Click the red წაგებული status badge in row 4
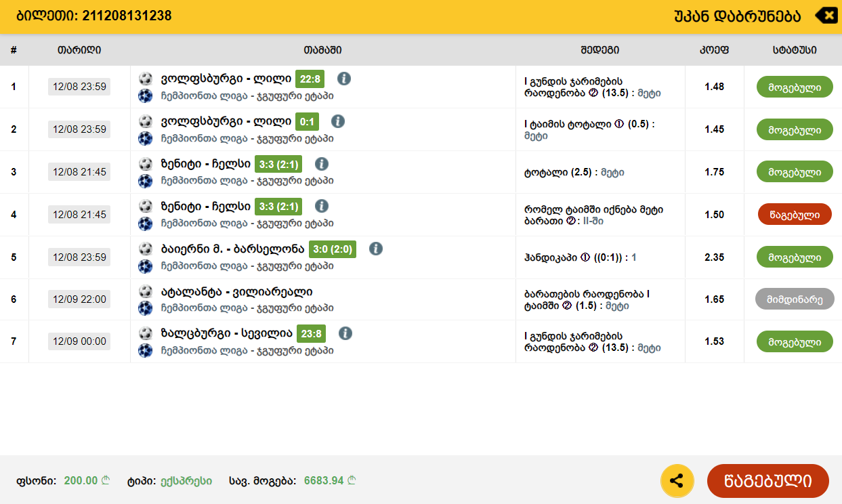The image size is (842, 504). (x=795, y=215)
